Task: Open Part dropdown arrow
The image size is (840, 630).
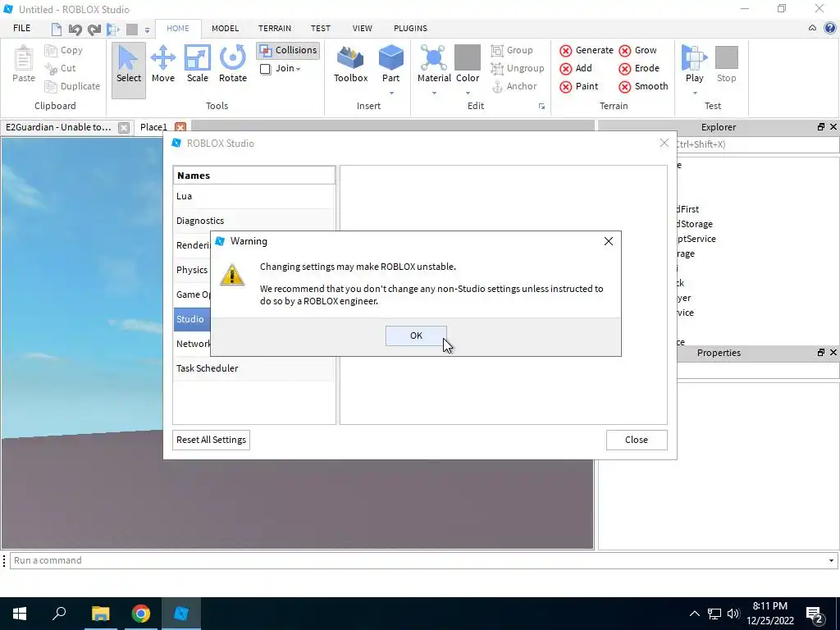Action: pyautogui.click(x=391, y=94)
